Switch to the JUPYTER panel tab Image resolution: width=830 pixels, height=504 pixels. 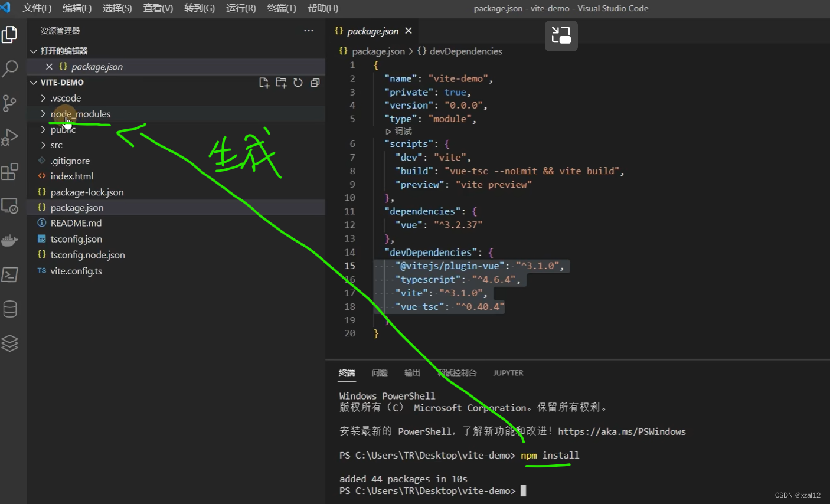[x=508, y=373]
